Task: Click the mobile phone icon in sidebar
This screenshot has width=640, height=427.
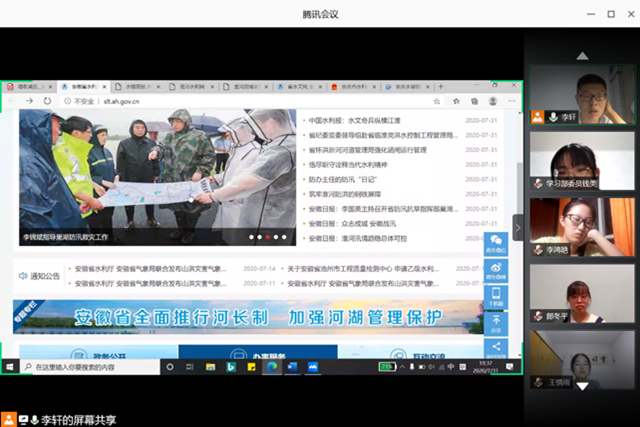Action: [497, 295]
